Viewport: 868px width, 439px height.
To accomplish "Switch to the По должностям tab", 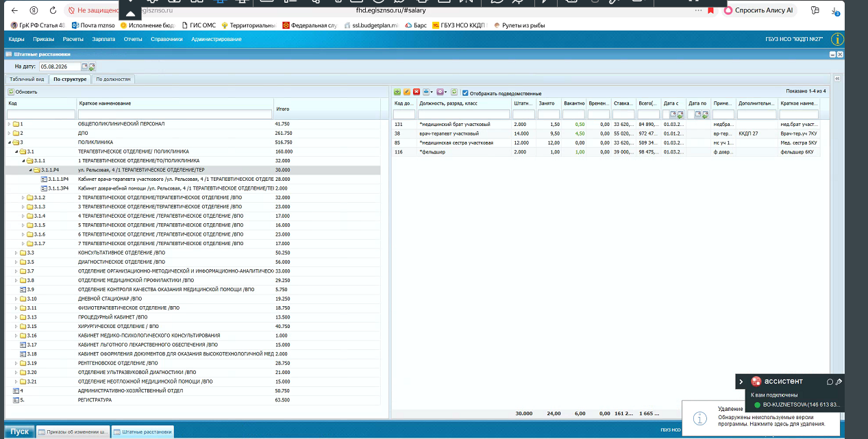I will (x=112, y=79).
